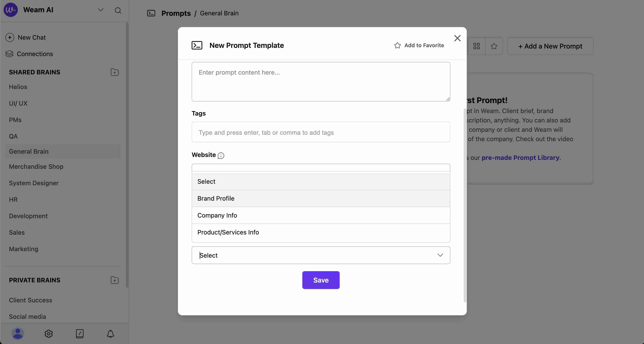Click the Tags input field

(321, 132)
